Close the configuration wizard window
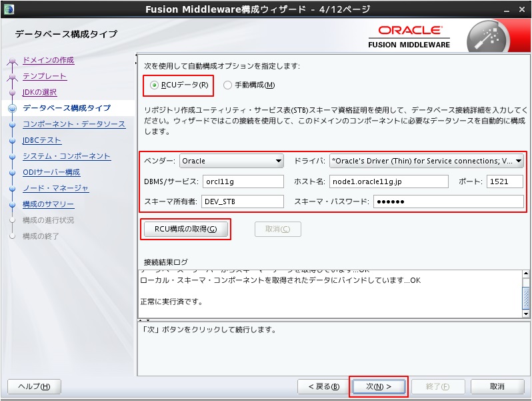This screenshot has width=532, height=401. pos(522,9)
